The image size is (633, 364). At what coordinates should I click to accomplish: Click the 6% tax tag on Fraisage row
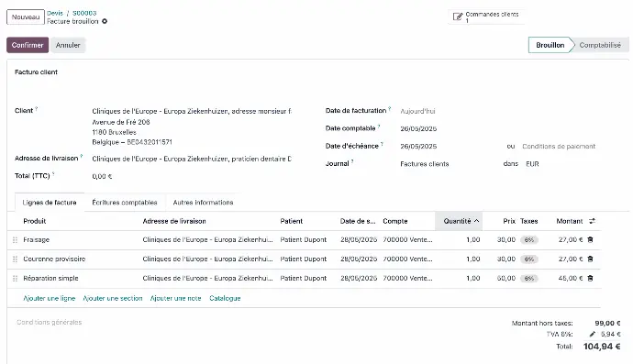tap(528, 240)
